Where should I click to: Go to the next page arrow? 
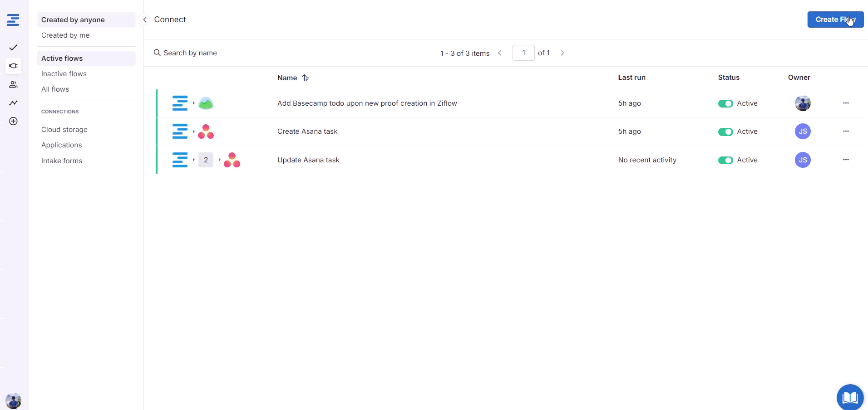[x=562, y=53]
